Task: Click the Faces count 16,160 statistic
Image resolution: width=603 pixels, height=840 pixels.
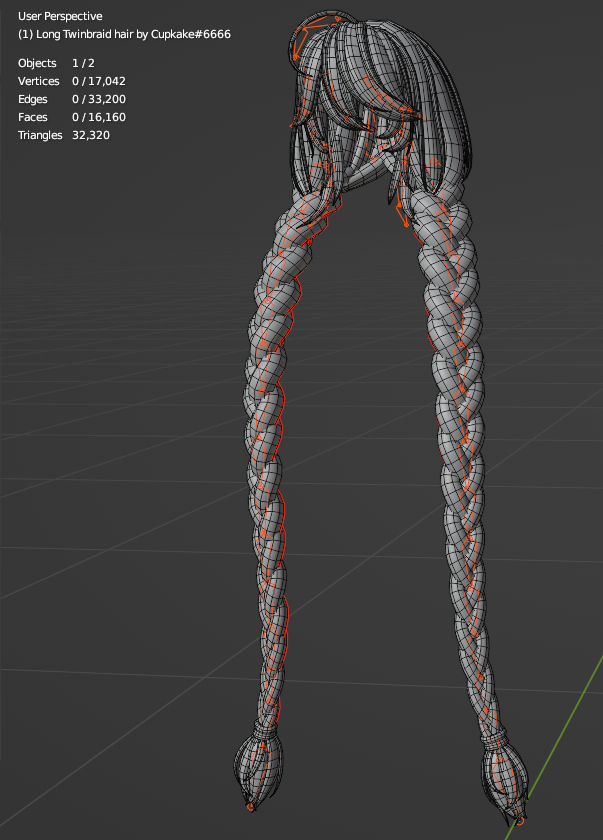Action: click(x=71, y=117)
